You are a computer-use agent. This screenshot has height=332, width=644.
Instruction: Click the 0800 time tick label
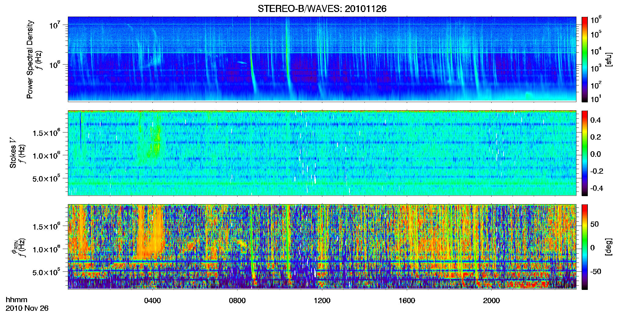pyautogui.click(x=237, y=301)
